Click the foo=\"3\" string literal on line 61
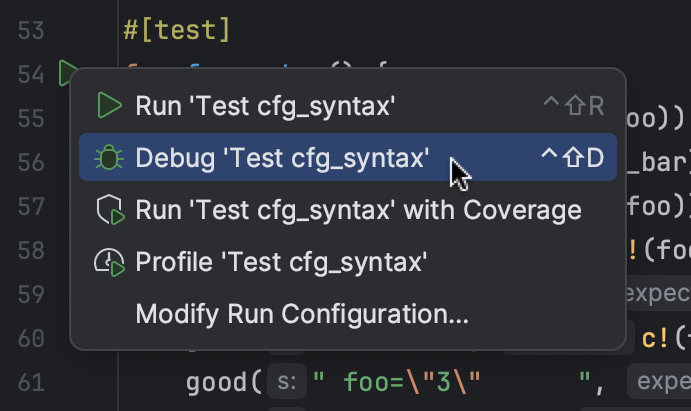This screenshot has height=411, width=691. pos(412,382)
